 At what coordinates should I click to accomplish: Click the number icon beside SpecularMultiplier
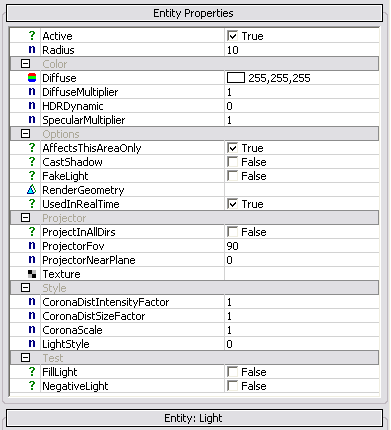(32, 120)
